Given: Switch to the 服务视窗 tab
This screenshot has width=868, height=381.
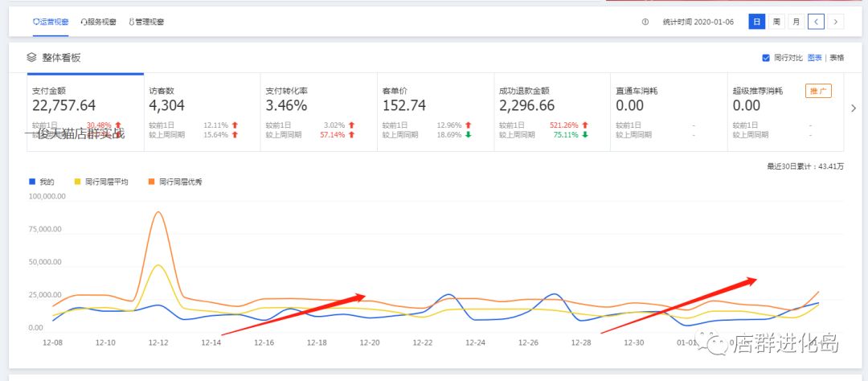Looking at the screenshot, I should (99, 23).
